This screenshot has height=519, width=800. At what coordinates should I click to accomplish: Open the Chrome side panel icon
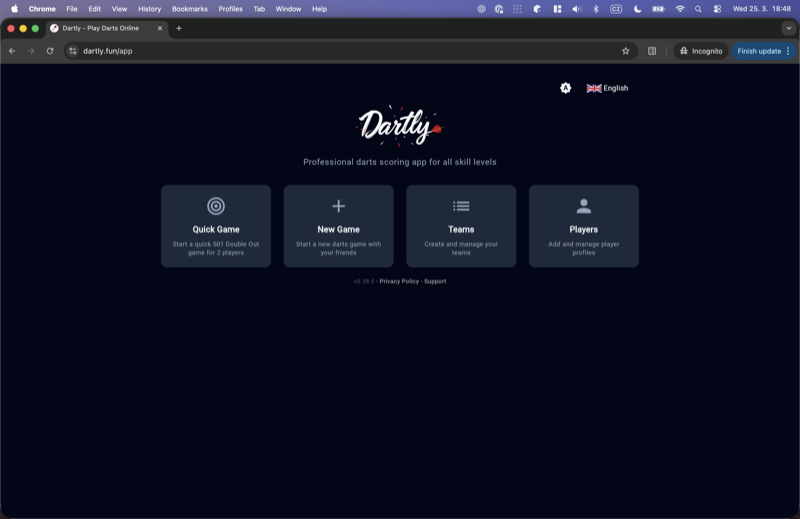(x=652, y=51)
